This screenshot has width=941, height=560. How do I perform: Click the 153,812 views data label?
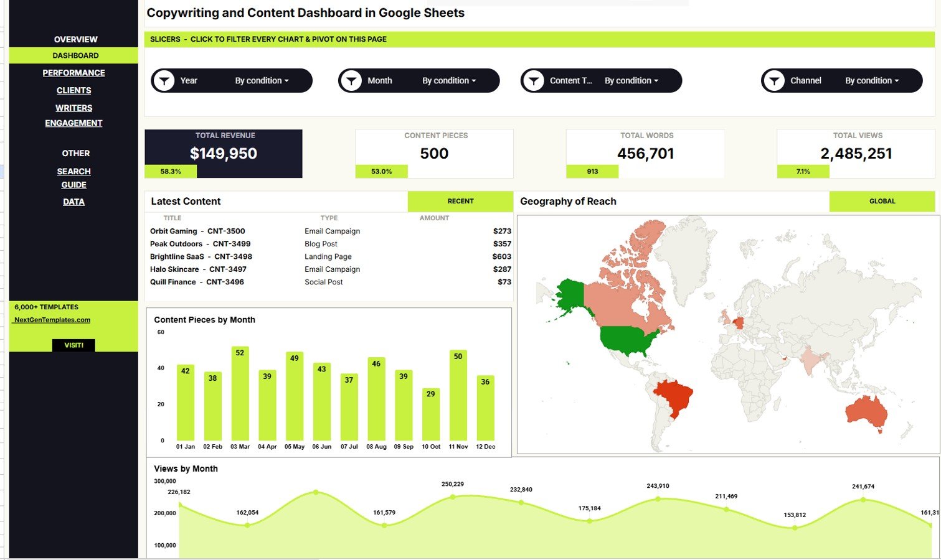(x=795, y=515)
